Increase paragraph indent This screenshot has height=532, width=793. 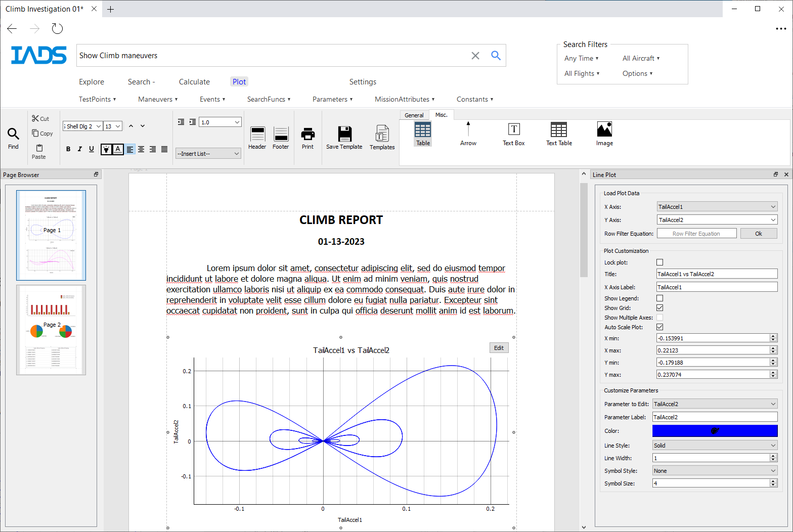pyautogui.click(x=193, y=122)
